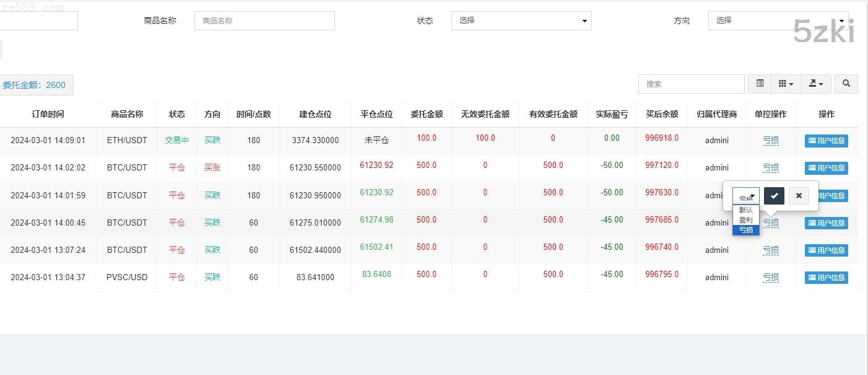Expand the 状态 select dropdown
868x375 pixels.
coord(521,20)
